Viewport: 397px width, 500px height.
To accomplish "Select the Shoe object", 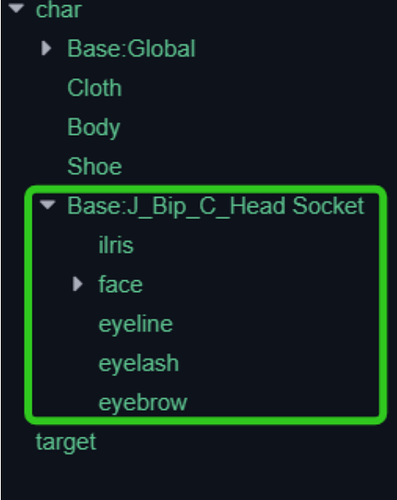I will pos(95,167).
